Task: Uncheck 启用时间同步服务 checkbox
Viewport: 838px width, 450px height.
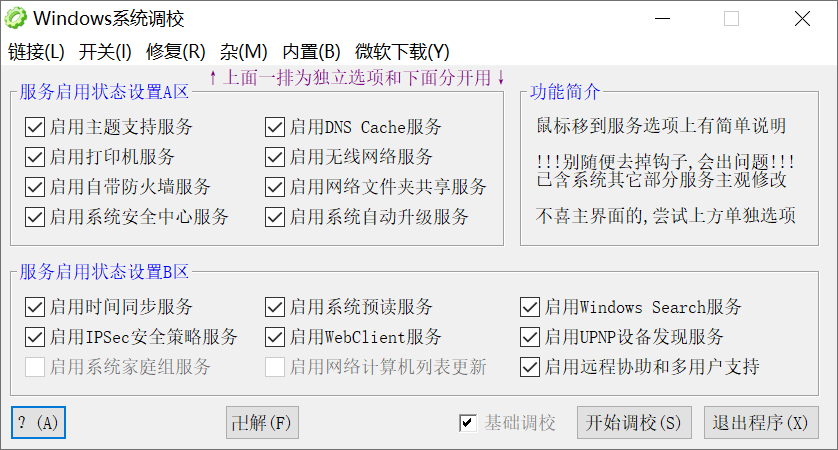Action: 35,307
